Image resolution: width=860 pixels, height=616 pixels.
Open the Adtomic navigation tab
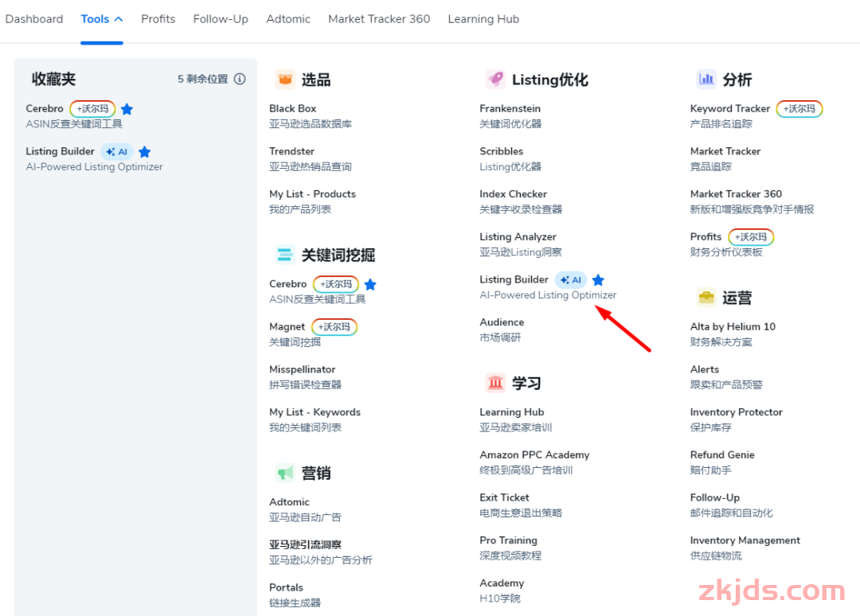(x=288, y=19)
